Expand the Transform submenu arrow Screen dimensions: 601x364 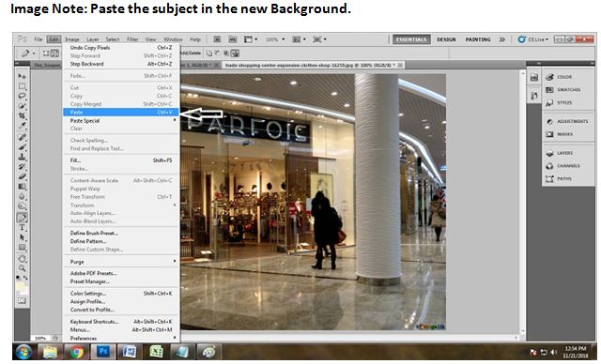click(176, 205)
